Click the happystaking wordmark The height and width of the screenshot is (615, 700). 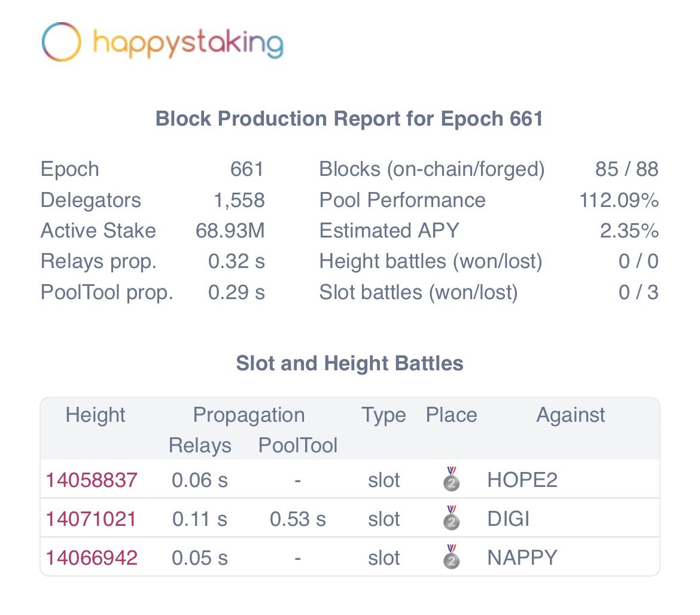(x=188, y=43)
